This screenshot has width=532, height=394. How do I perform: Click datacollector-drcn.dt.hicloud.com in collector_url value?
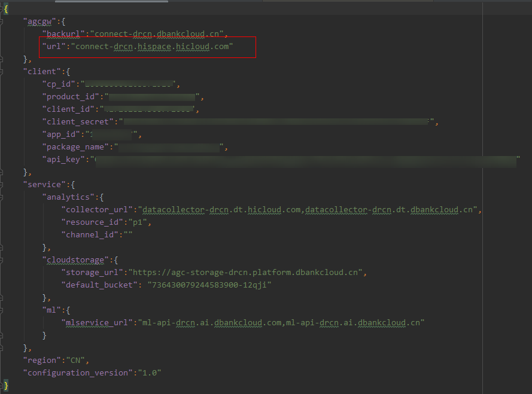tap(221, 209)
